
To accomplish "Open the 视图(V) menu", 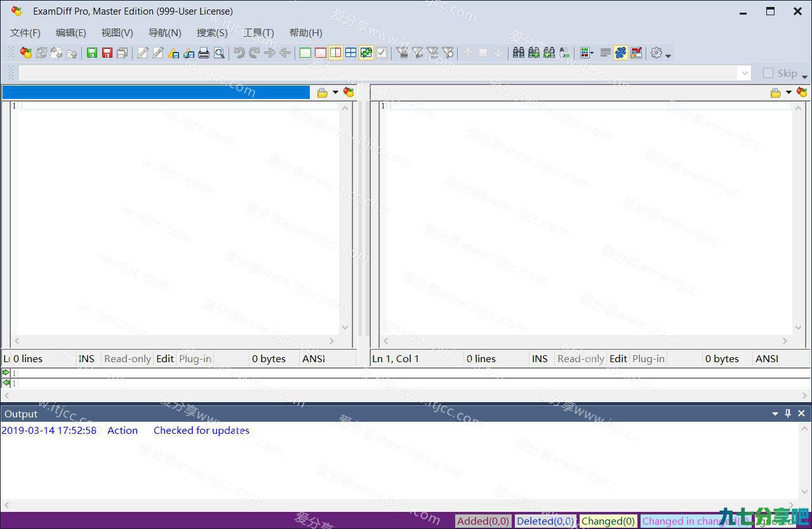I will click(x=117, y=32).
